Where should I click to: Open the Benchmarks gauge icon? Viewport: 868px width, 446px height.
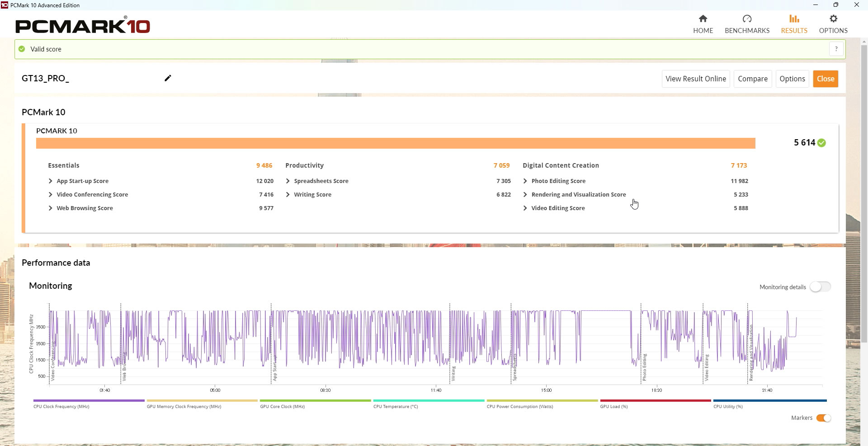coord(747,19)
